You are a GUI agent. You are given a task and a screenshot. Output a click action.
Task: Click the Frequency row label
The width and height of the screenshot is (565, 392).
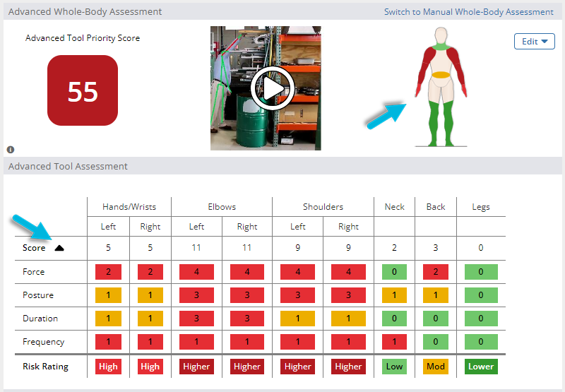(43, 342)
